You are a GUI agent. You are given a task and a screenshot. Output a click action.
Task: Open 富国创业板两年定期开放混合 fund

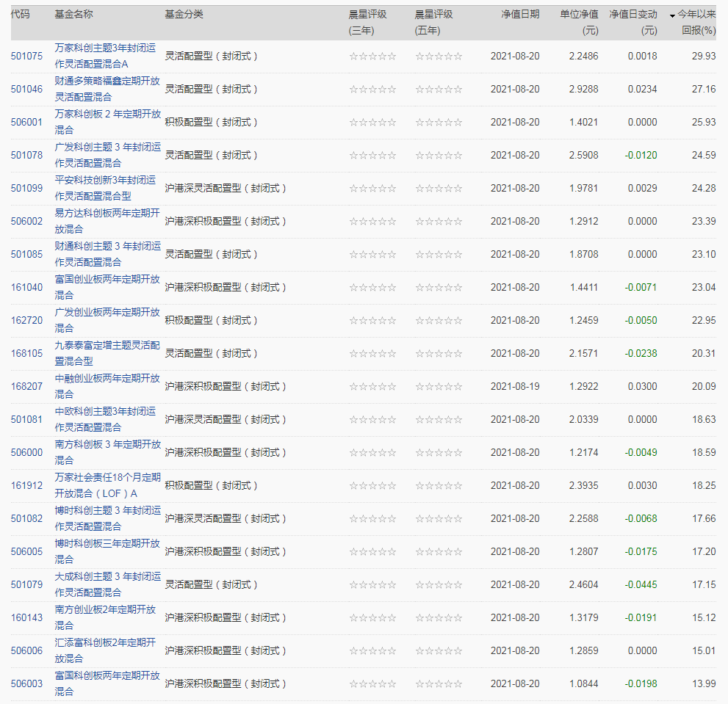pyautogui.click(x=107, y=287)
